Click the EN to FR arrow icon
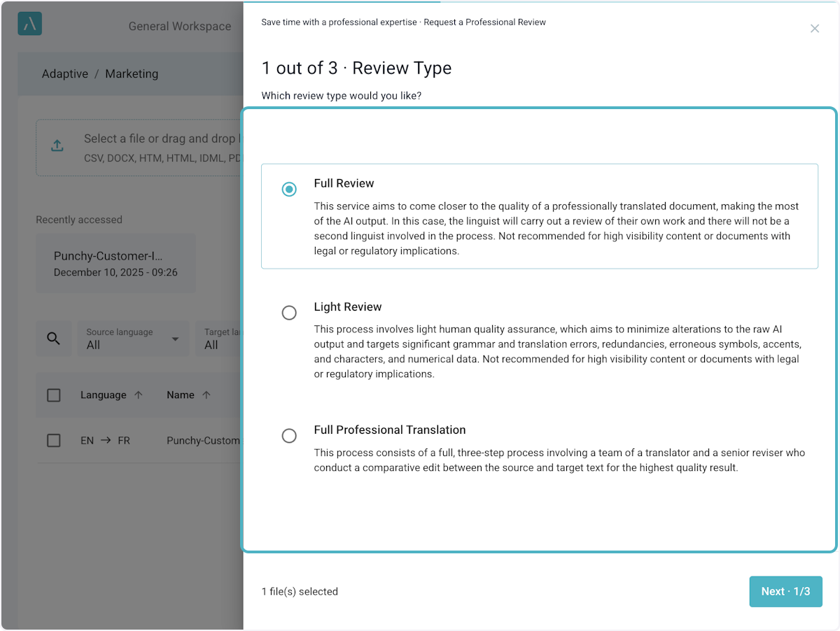 coord(105,441)
